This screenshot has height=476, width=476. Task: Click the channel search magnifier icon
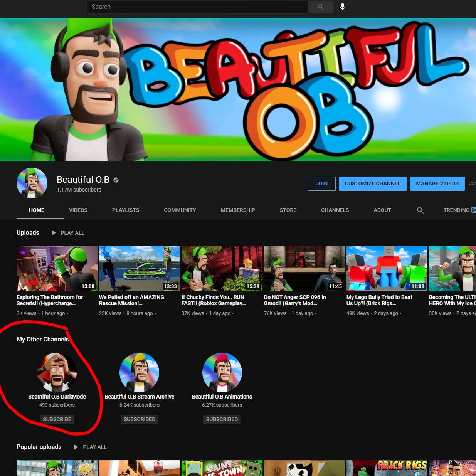pyautogui.click(x=420, y=210)
